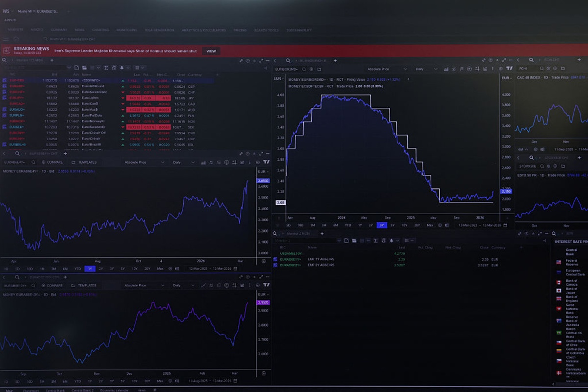This screenshot has height=392, width=588.
Task: Click sigma icon in Monitor 2 toolbar
Action: coord(376,241)
